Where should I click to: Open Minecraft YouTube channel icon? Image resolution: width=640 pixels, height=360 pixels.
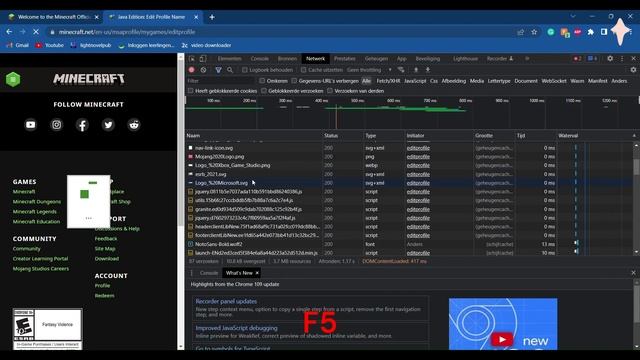pos(31,125)
